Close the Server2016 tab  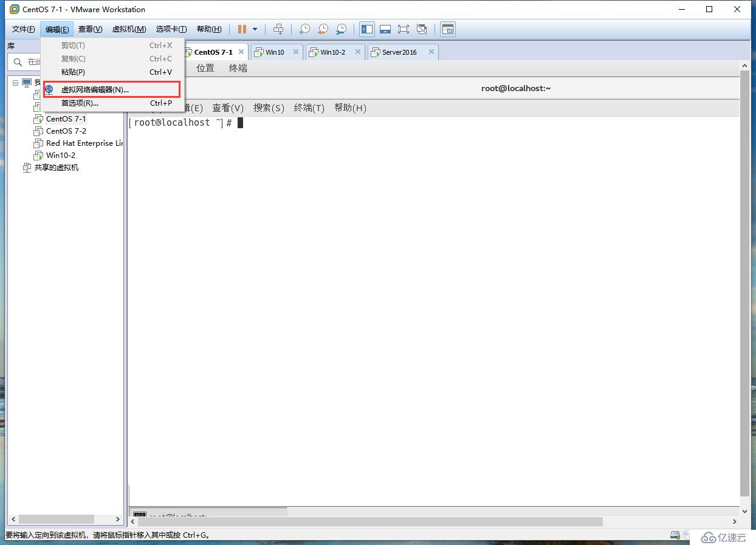pos(431,52)
